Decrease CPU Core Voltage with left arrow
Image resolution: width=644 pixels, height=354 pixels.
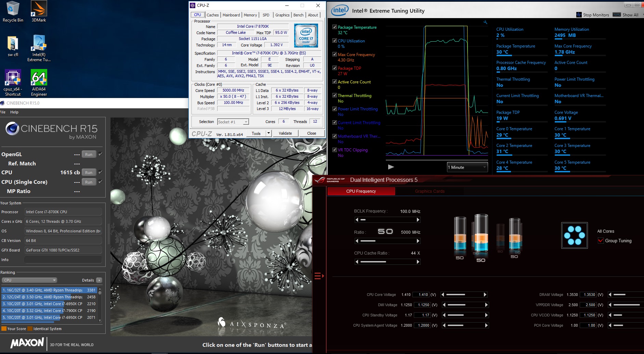point(443,295)
